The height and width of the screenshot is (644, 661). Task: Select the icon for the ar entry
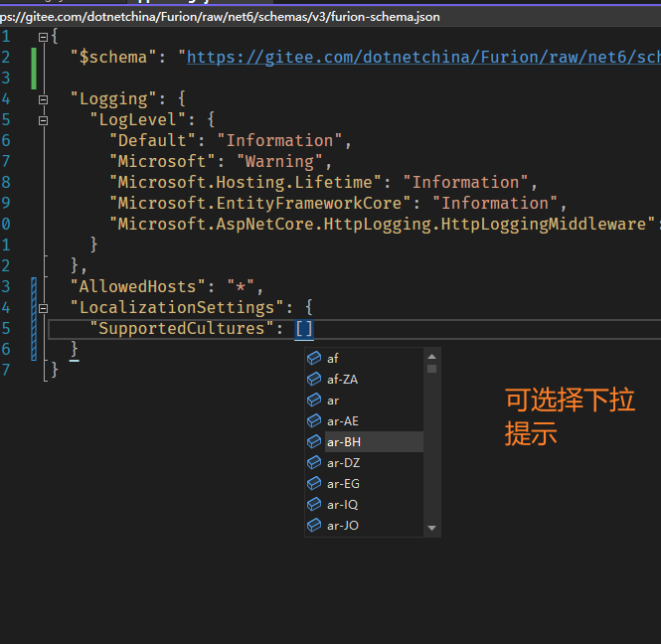[x=314, y=401]
